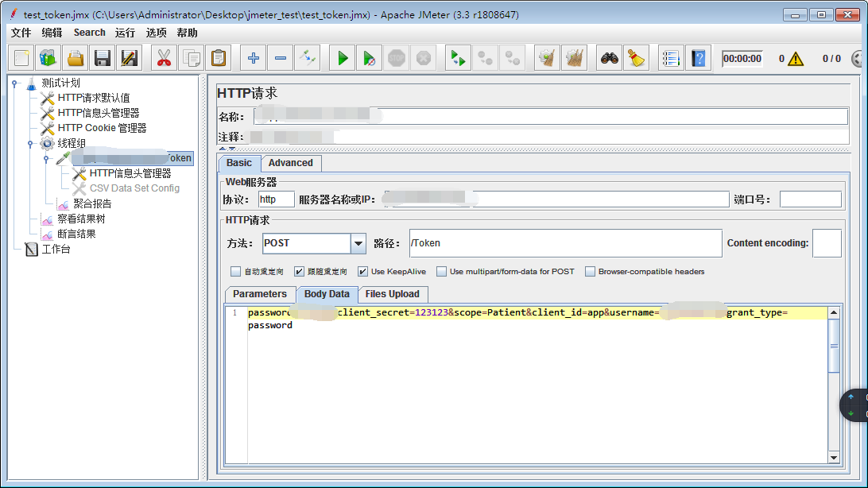The image size is (868, 488).
Task: Click body data scrollbar up arrow
Action: click(x=834, y=312)
